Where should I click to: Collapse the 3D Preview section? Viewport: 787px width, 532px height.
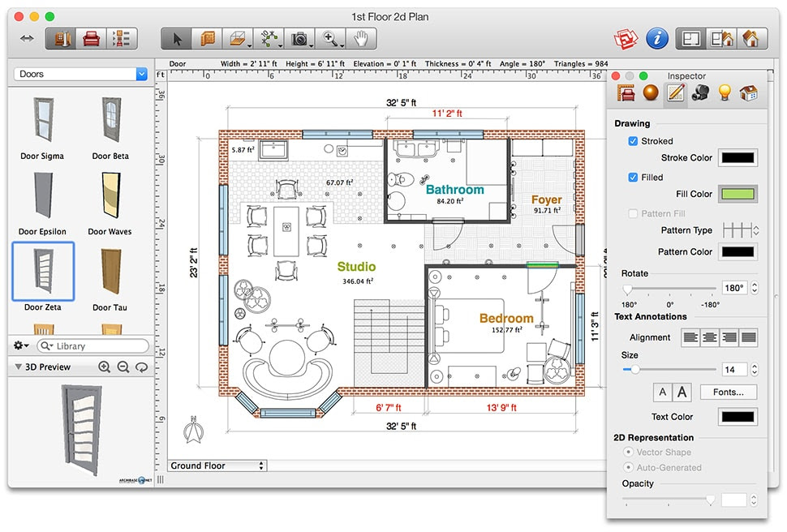point(18,367)
